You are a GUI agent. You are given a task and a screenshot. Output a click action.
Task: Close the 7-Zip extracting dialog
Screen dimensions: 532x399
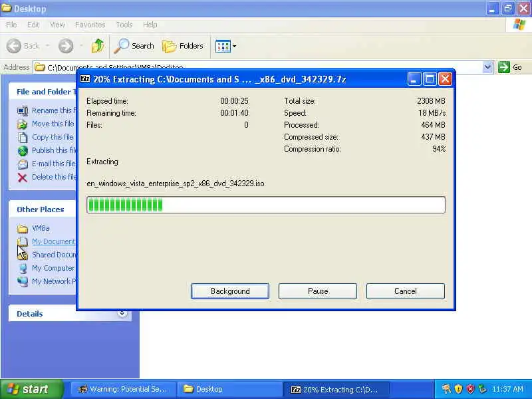445,79
